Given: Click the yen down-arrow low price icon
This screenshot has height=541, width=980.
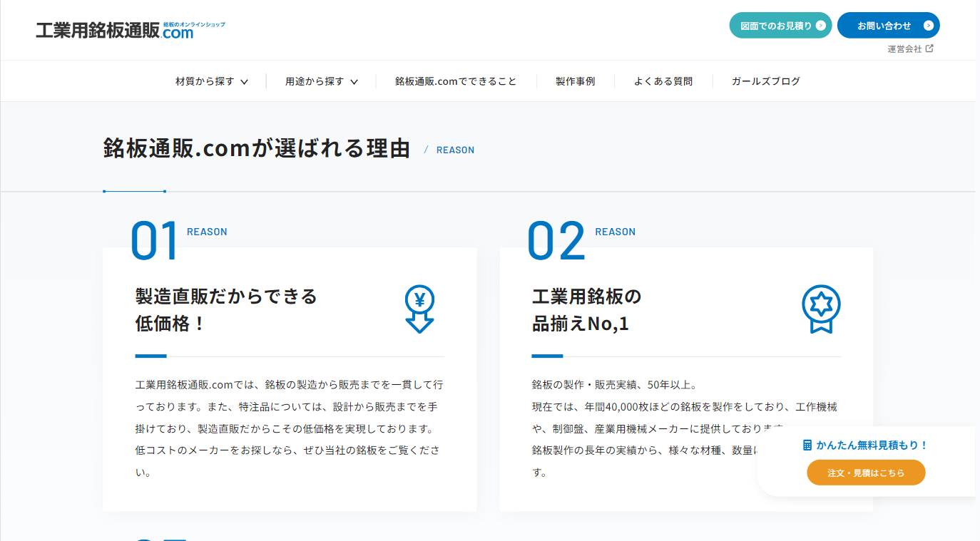Looking at the screenshot, I should 419,309.
